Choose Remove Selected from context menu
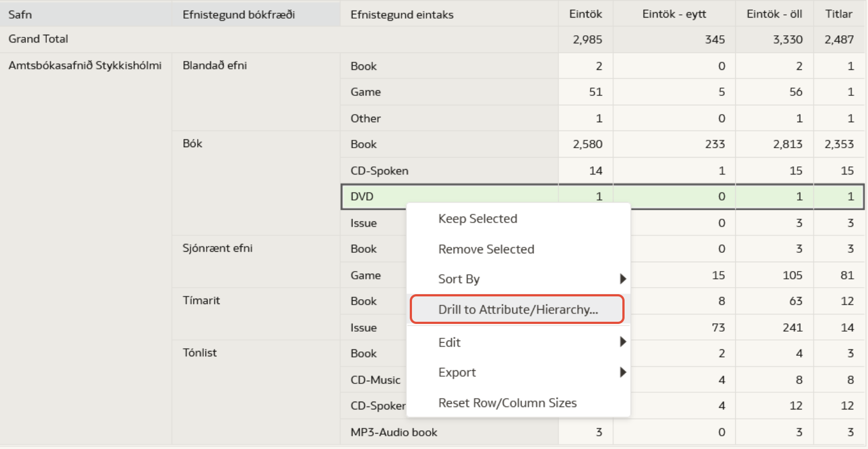868x449 pixels. click(486, 249)
